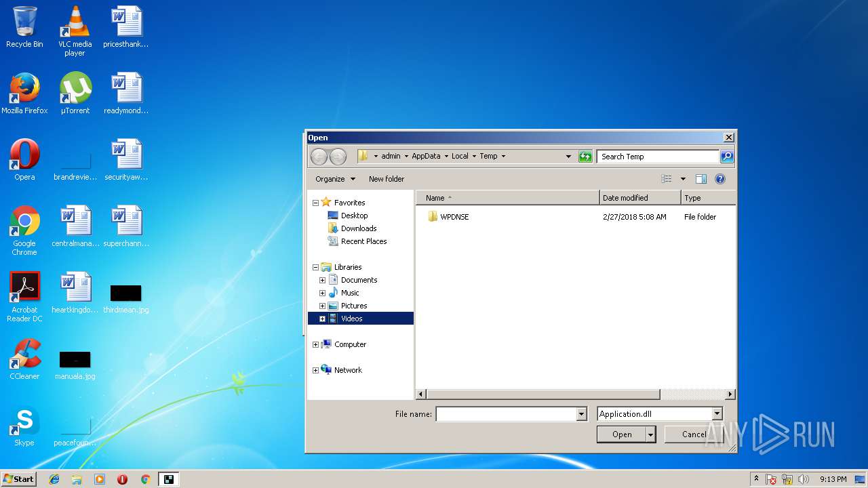Select the WPDNSE folder
Viewport: 868px width, 488px height.
point(454,217)
